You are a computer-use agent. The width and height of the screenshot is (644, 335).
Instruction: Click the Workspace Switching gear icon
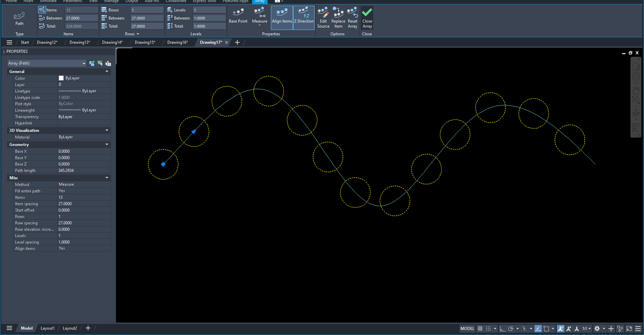point(597,329)
